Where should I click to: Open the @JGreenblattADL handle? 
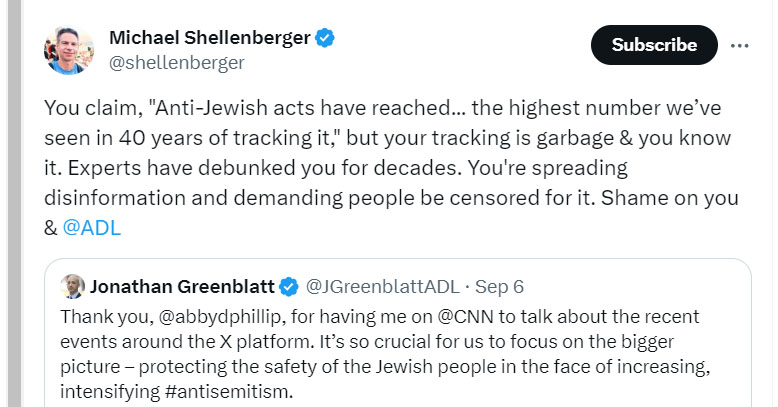click(383, 286)
